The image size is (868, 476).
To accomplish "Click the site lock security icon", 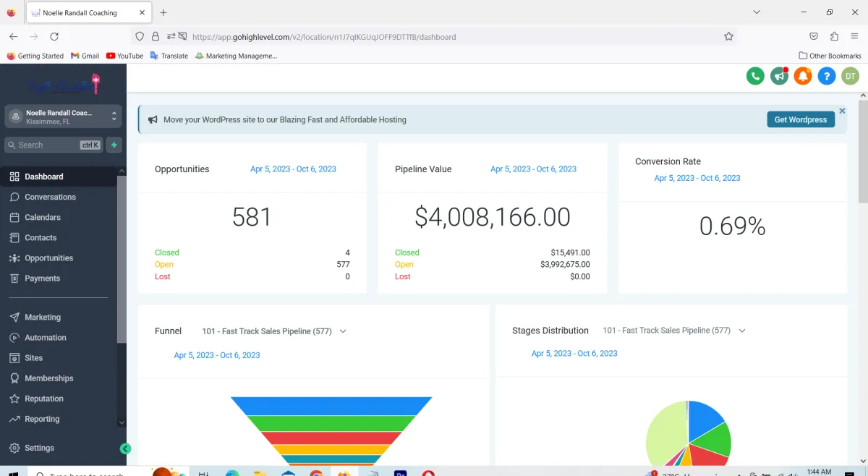I will pyautogui.click(x=156, y=36).
